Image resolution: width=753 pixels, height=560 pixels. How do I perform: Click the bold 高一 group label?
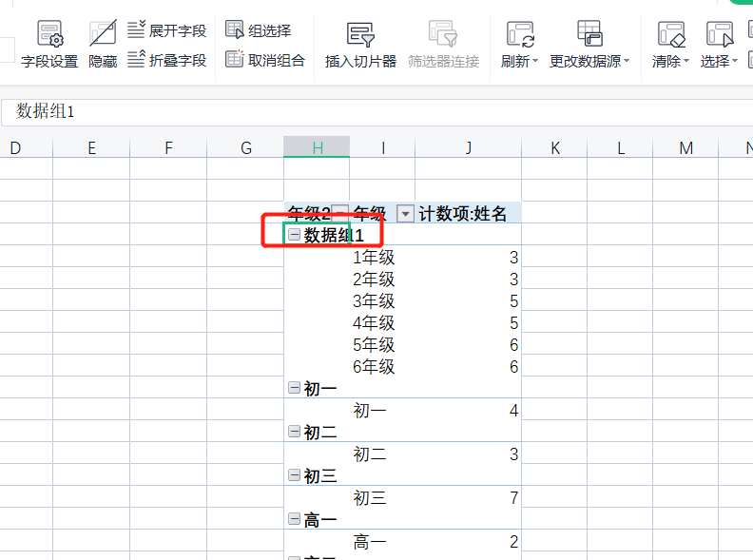coord(320,520)
